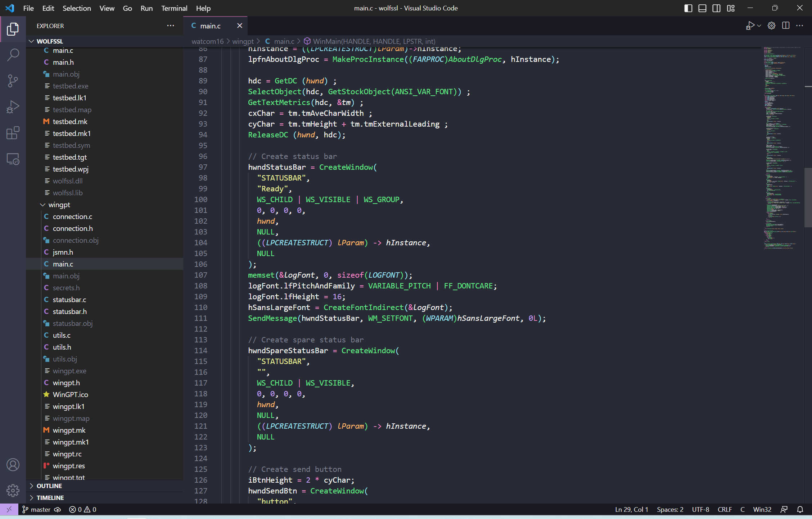Click the master branch status button
The height and width of the screenshot is (519, 812).
[x=36, y=509]
